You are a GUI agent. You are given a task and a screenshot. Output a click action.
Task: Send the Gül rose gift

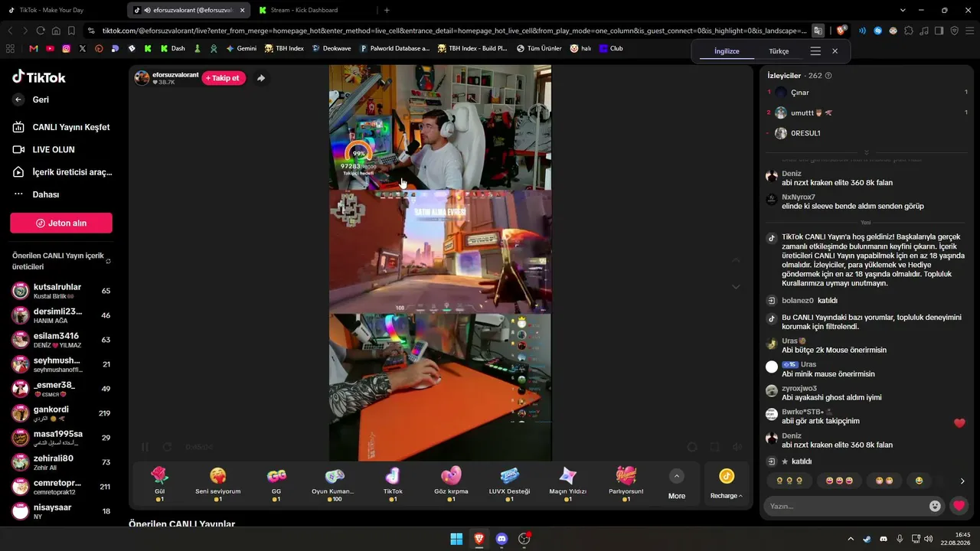159,484
